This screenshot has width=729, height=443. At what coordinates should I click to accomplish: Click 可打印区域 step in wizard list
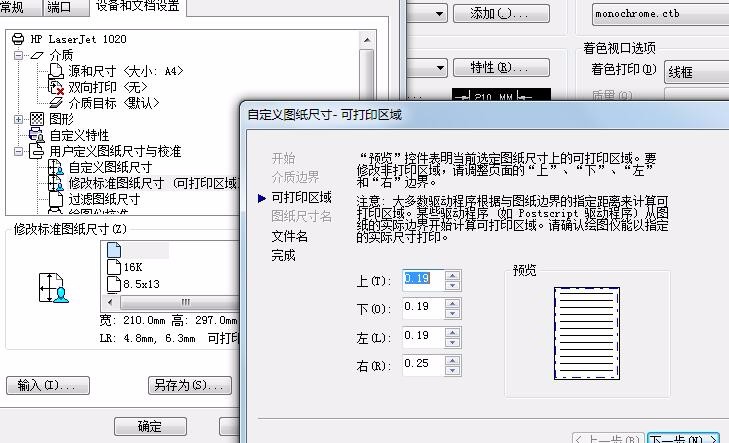(x=301, y=198)
